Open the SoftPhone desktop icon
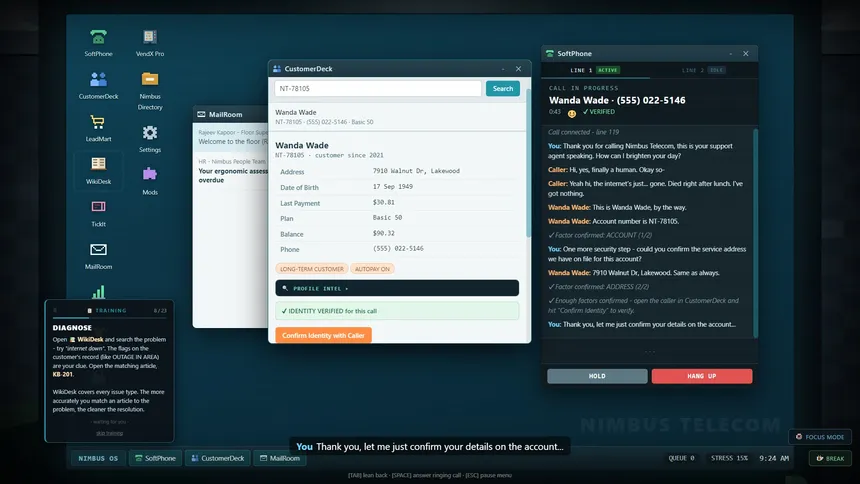The image size is (860, 484). tap(98, 43)
